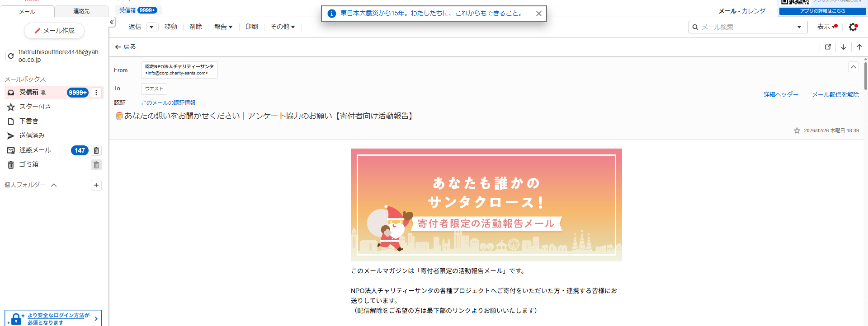Screen dimensions: 868x326
Task: Collapse the left sidebar panel
Action: click(112, 22)
